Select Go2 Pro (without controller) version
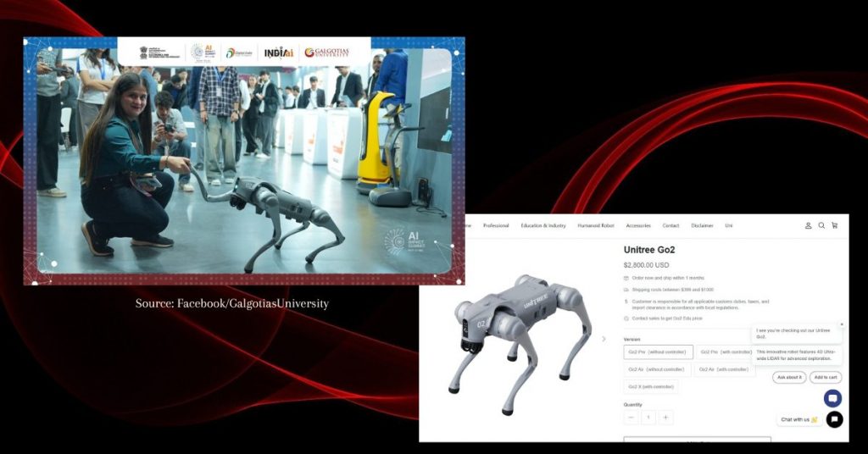Screen dimensions: 868x454 point(658,352)
